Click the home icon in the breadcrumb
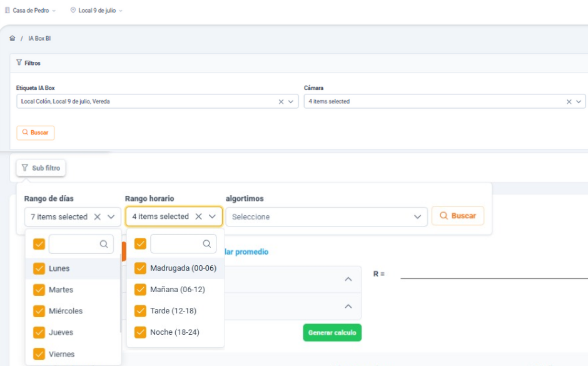This screenshot has height=366, width=588. tap(12, 38)
